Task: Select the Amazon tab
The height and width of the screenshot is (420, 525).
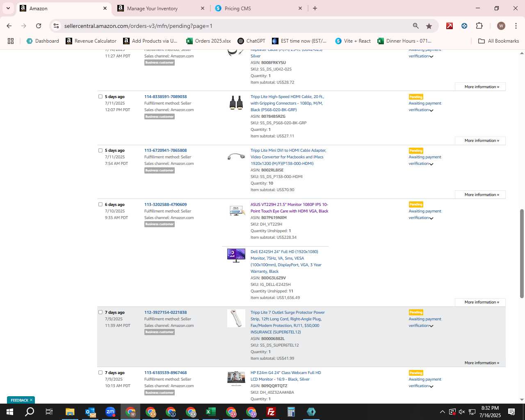Action: (x=64, y=8)
